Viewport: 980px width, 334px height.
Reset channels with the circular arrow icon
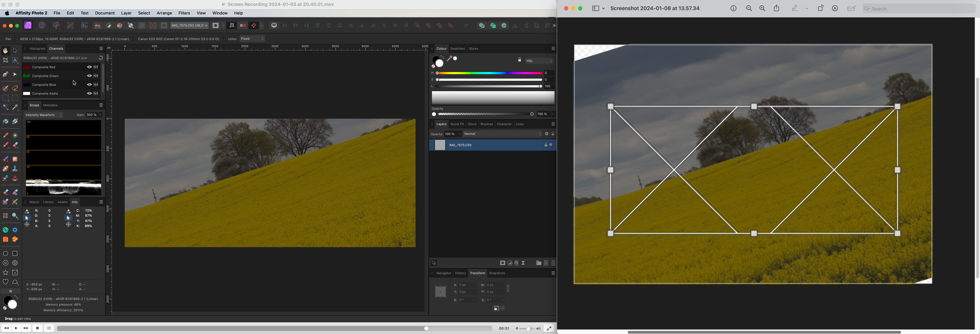pos(100,58)
